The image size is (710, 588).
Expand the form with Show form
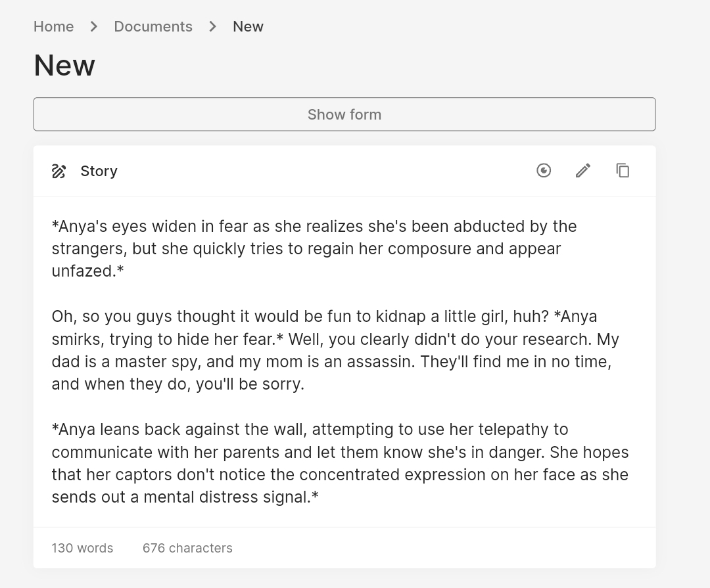344,114
